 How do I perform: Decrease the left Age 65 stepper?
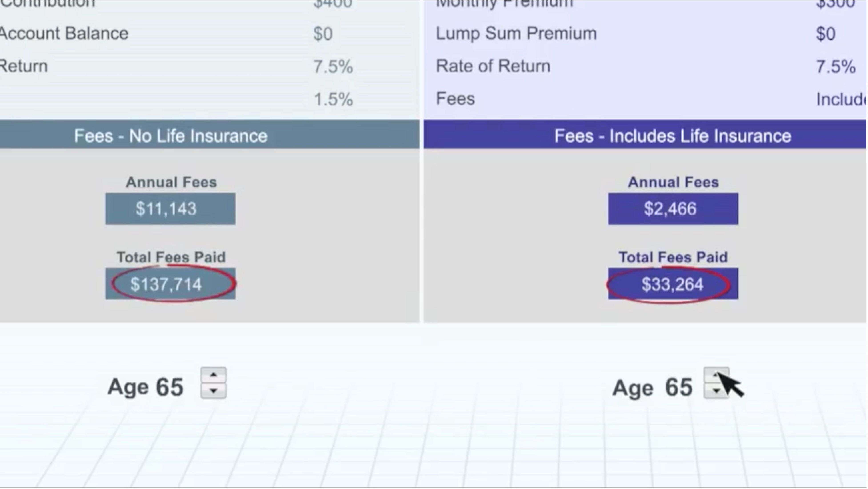click(213, 391)
